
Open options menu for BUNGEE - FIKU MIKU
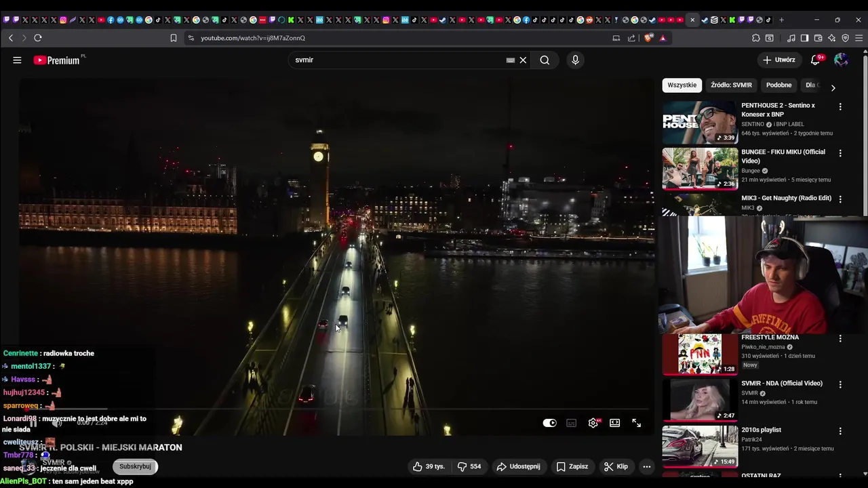(840, 153)
